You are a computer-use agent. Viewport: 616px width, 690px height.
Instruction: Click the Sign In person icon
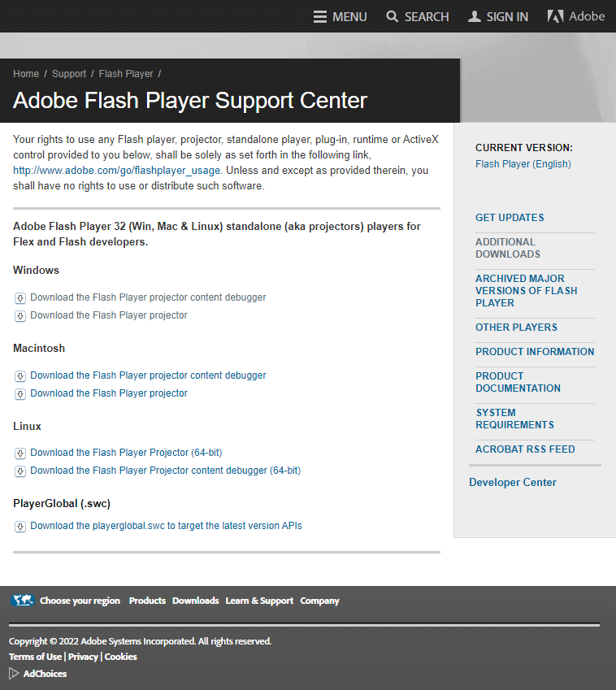[475, 16]
